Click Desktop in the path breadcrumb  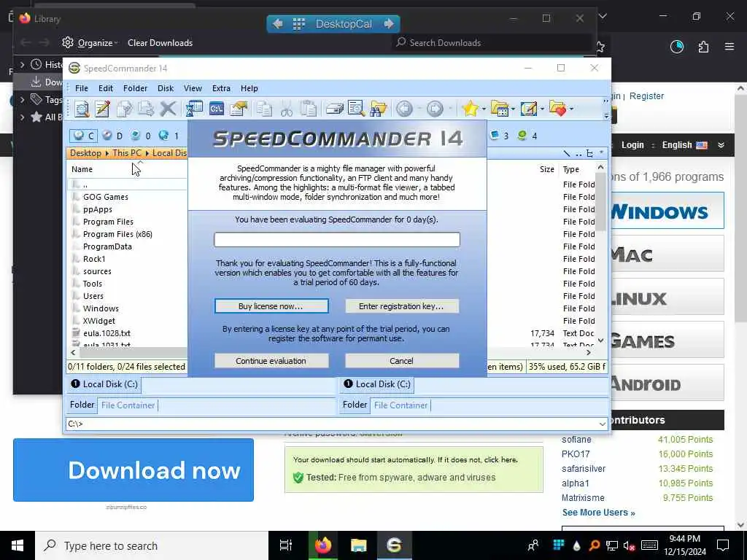click(x=85, y=153)
